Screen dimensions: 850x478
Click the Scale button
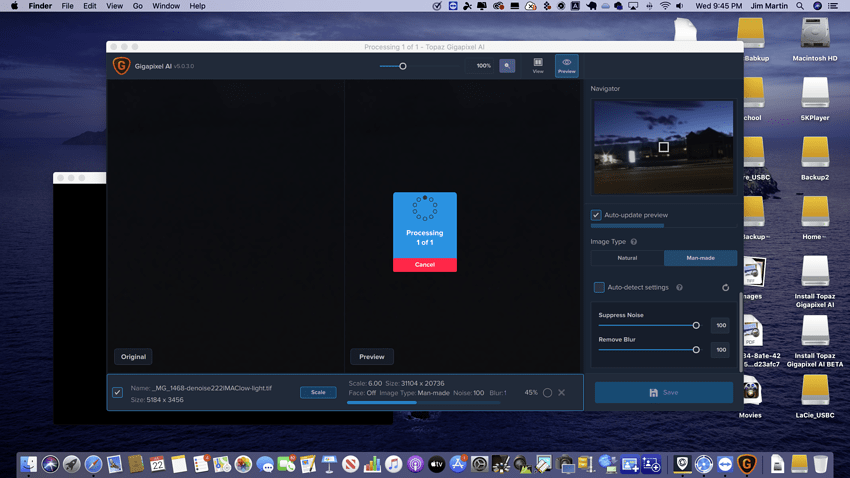[x=318, y=392]
